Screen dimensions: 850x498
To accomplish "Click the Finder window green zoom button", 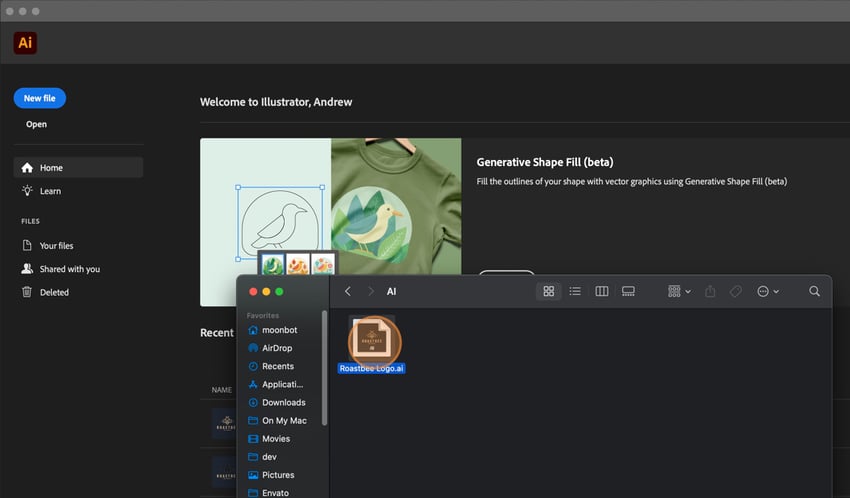I will point(279,292).
